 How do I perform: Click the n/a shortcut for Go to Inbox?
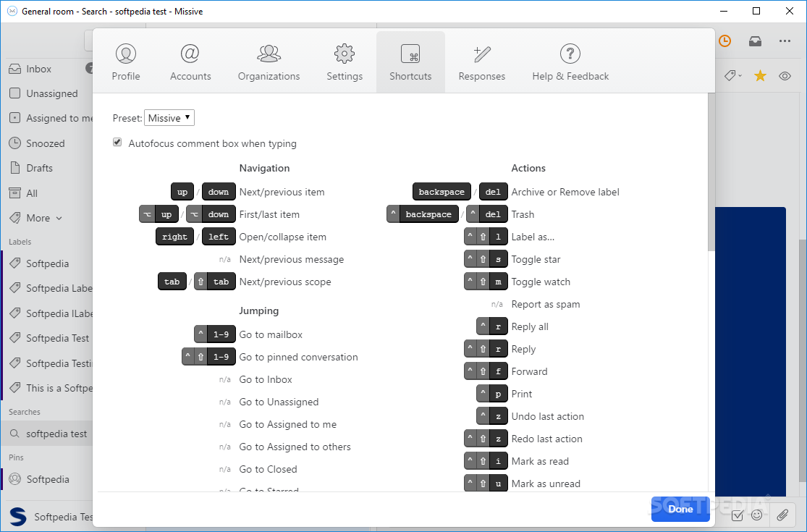[225, 380]
